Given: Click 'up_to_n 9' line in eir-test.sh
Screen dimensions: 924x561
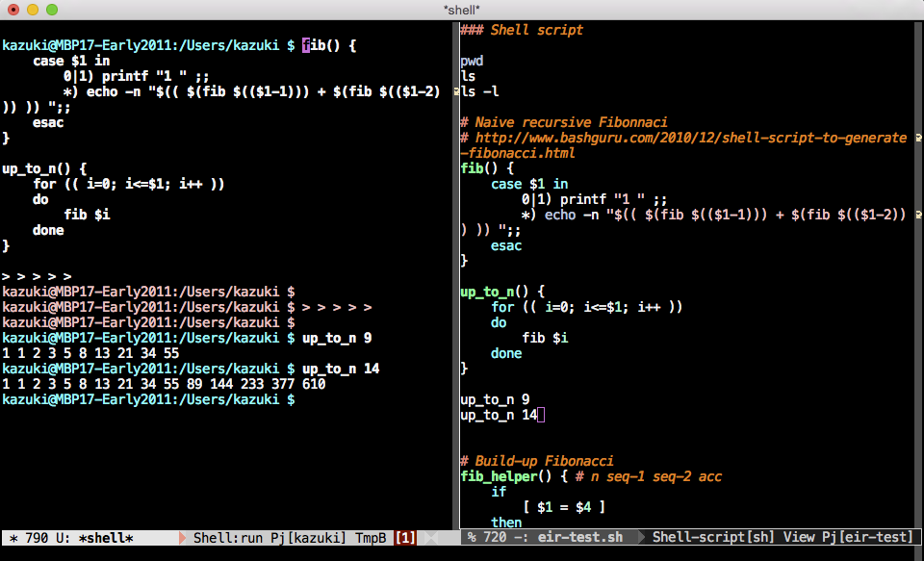Looking at the screenshot, I should pyautogui.click(x=495, y=399).
